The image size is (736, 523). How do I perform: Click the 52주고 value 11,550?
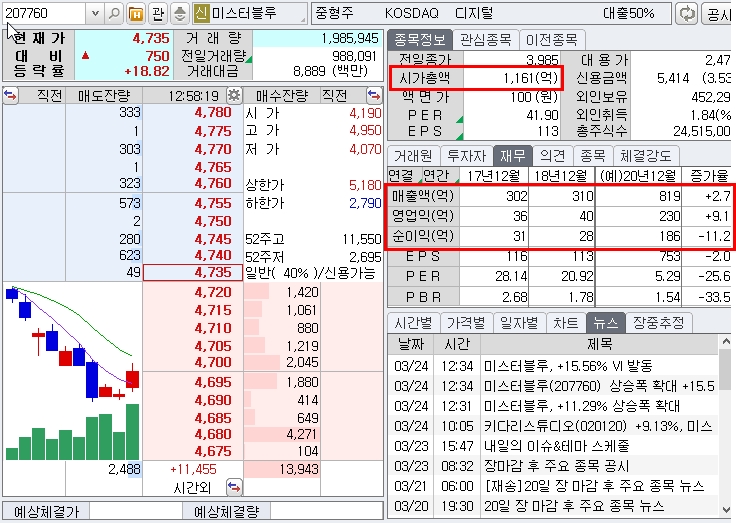(361, 239)
